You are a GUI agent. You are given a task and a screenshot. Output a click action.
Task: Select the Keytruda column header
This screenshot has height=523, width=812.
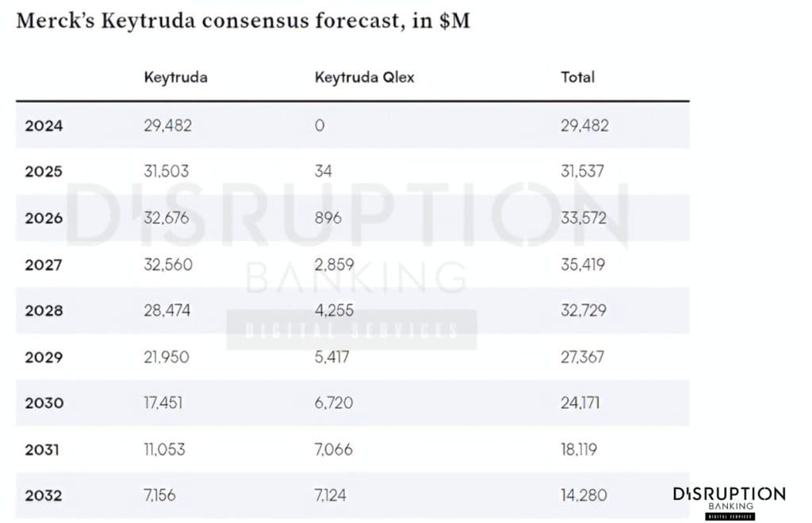pyautogui.click(x=175, y=78)
